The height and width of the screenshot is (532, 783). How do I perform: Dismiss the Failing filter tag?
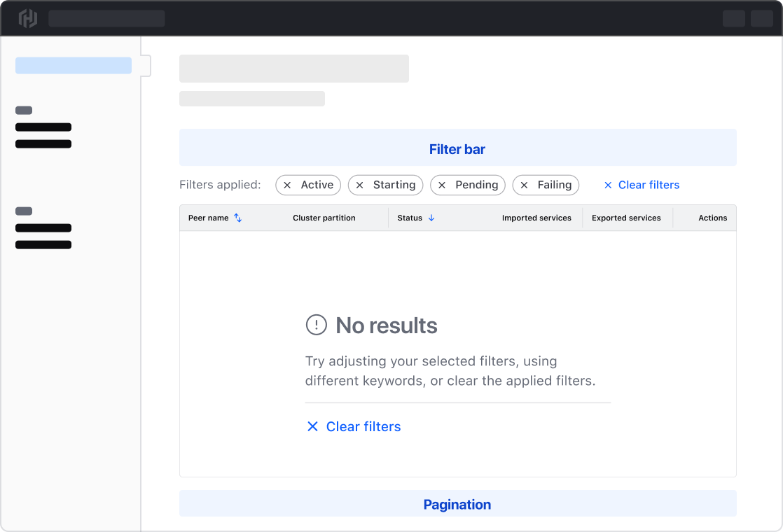click(525, 185)
